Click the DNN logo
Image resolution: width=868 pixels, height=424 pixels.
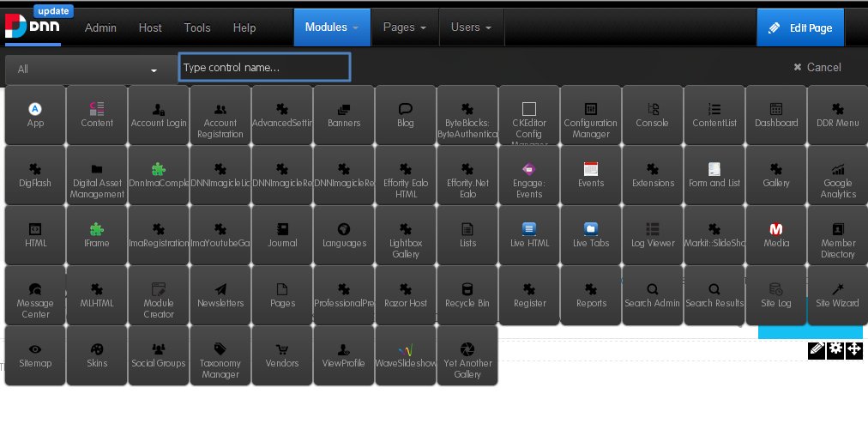pyautogui.click(x=32, y=26)
